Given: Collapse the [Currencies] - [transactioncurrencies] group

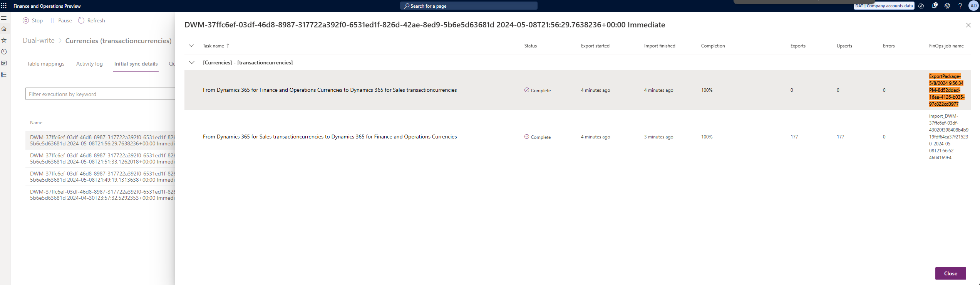Looking at the screenshot, I should pyautogui.click(x=191, y=62).
